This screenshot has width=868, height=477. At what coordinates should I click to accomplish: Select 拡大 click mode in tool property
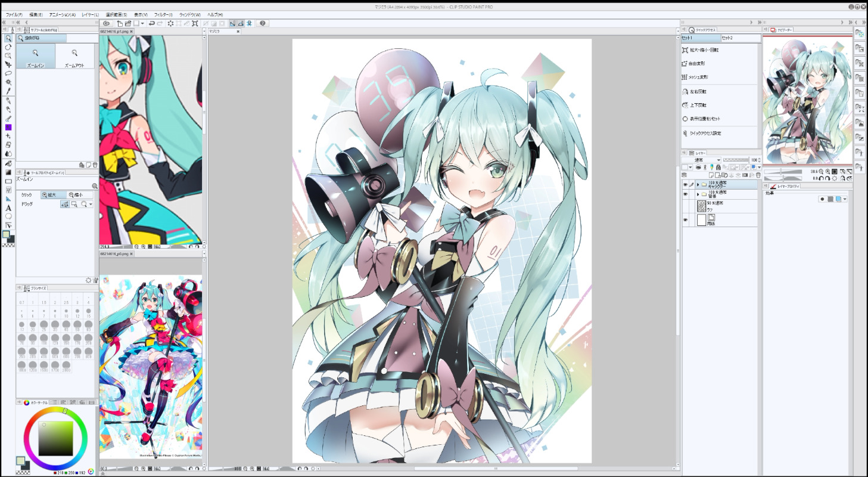(x=54, y=195)
